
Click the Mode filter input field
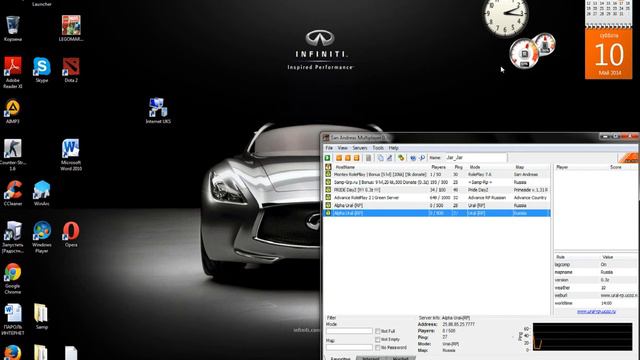[349, 331]
